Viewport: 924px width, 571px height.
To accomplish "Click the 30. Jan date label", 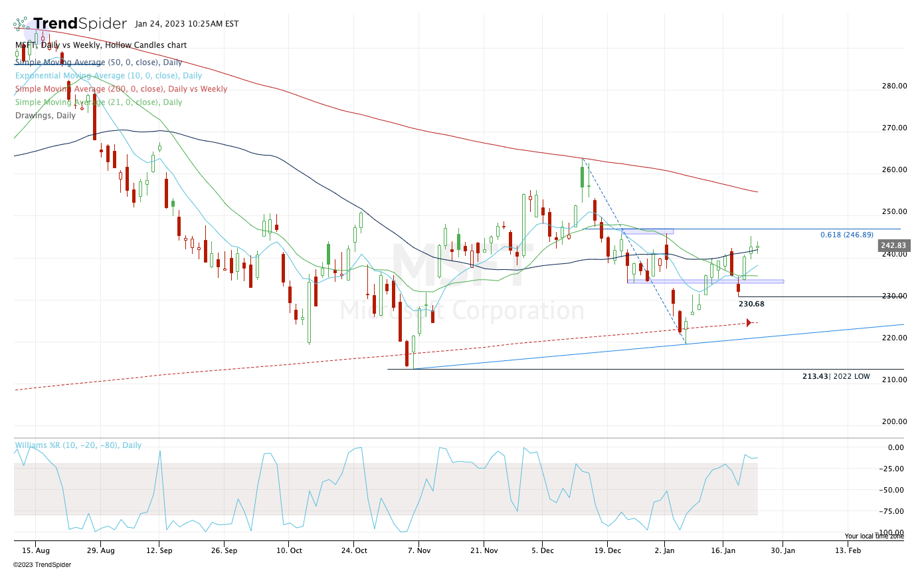I will (783, 550).
